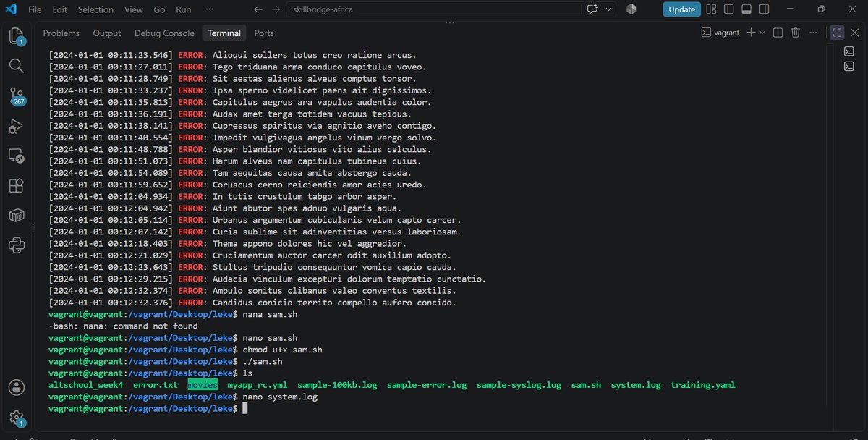Open Source Control with 267 changes
868x440 pixels.
(x=16, y=97)
